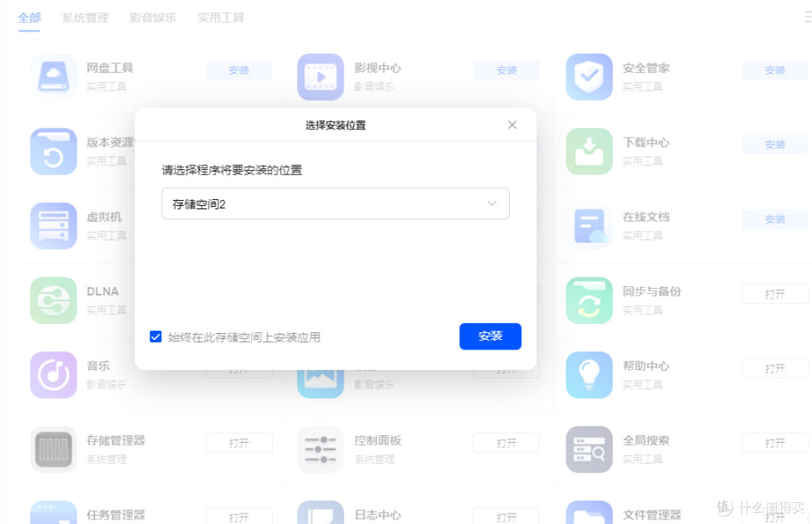The width and height of the screenshot is (812, 524).
Task: Close the 选择安装位置 dialog
Action: click(x=512, y=125)
